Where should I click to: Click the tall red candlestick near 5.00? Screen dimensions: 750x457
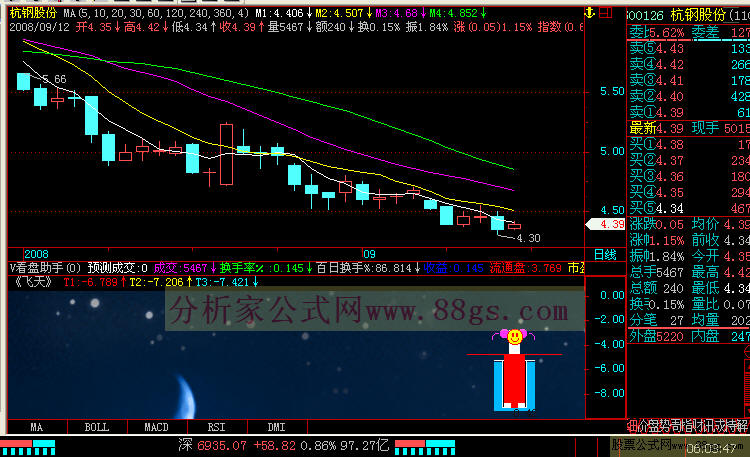(x=226, y=154)
